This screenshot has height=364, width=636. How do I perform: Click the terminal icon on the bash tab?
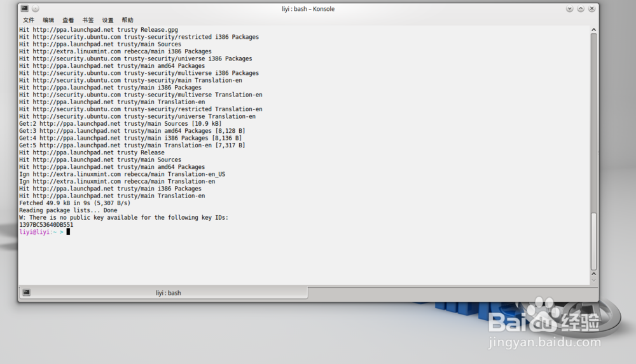point(26,292)
